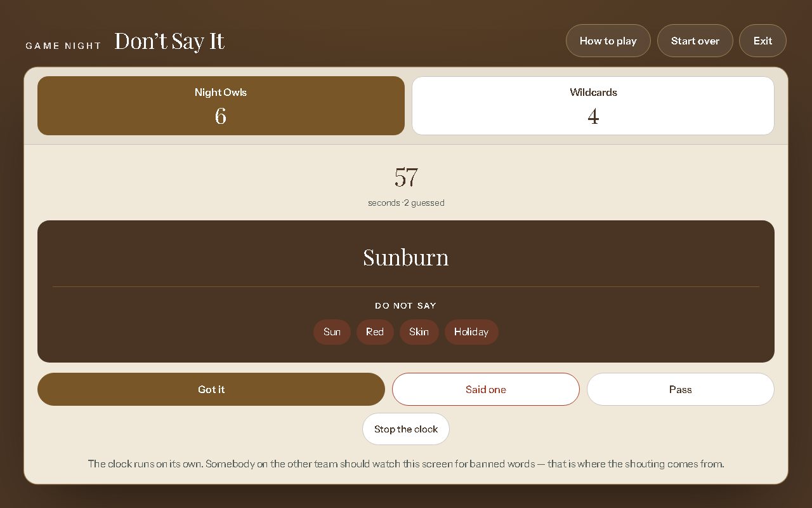Screen dimensions: 812x508
Task: Click the Wildcards score of 4
Action: [593, 116]
